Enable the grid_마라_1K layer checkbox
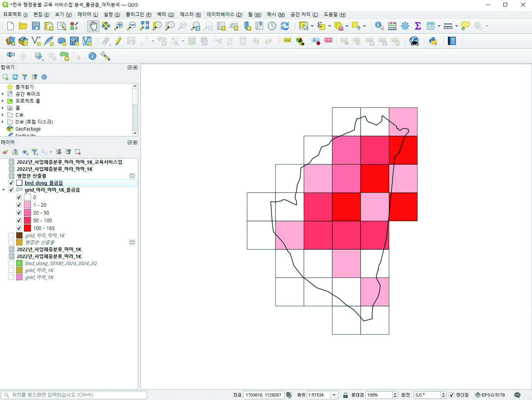The width and height of the screenshot is (532, 400). point(11,271)
